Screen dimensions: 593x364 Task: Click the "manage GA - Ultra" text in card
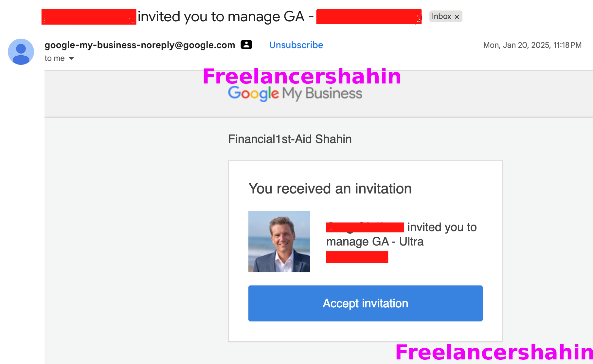[375, 242]
